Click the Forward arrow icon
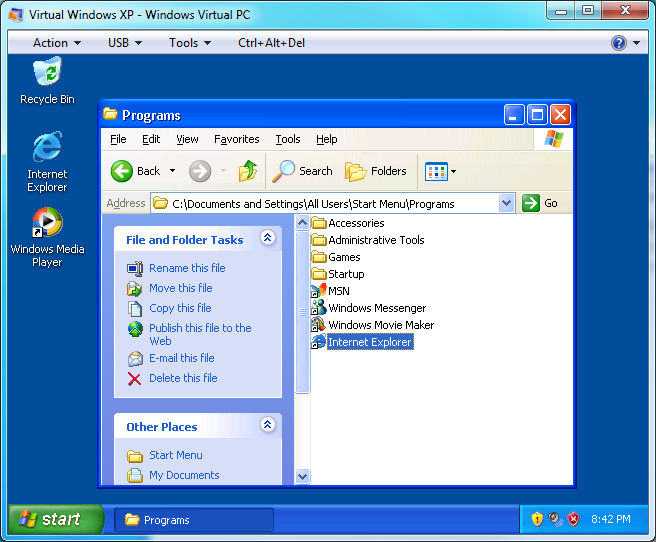 coord(200,171)
